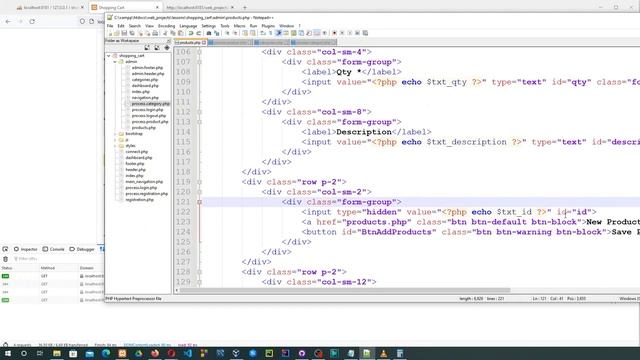Viewport: 640px width, 360px height.
Task: Click the Description label text on line 114
Action: pos(364,132)
